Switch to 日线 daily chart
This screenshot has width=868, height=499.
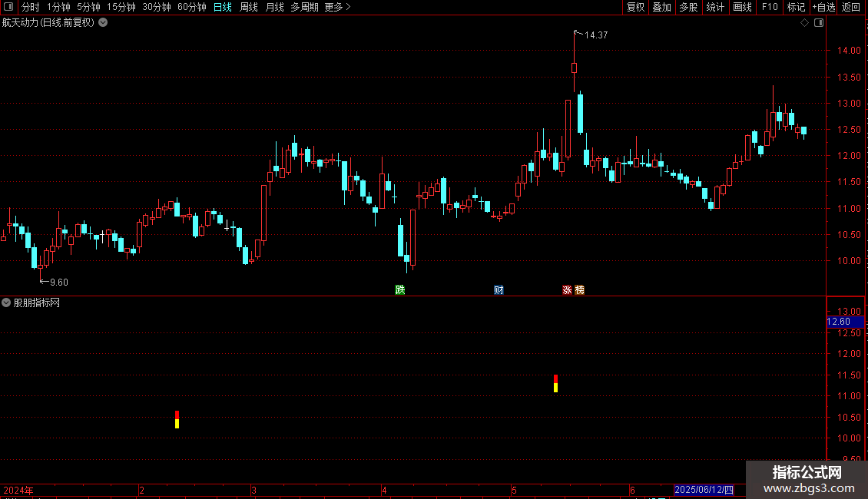point(223,7)
